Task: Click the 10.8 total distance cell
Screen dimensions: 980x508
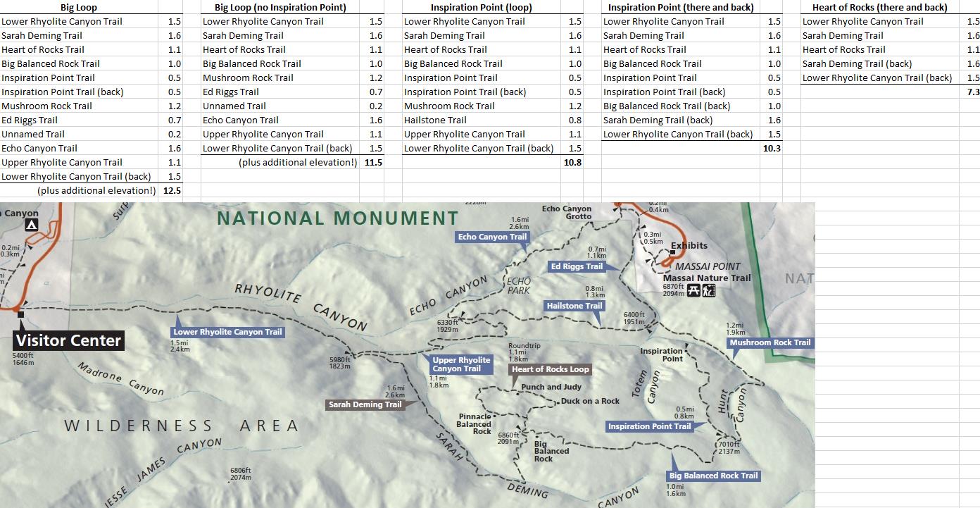Action: tap(572, 162)
